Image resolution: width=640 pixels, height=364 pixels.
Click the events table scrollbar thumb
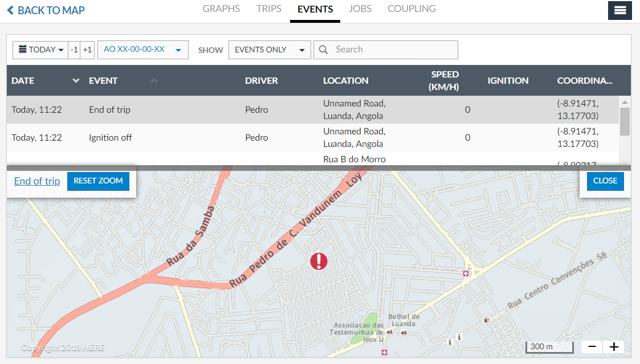coord(625,121)
